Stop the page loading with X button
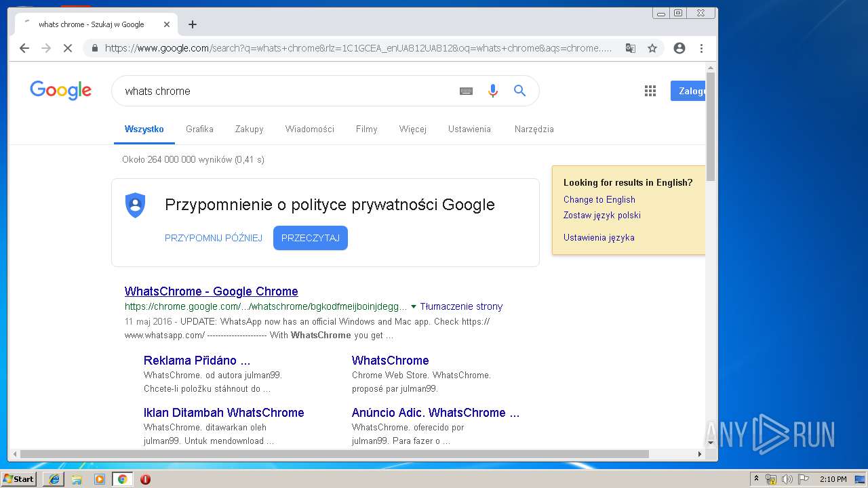This screenshot has height=488, width=868. click(67, 48)
